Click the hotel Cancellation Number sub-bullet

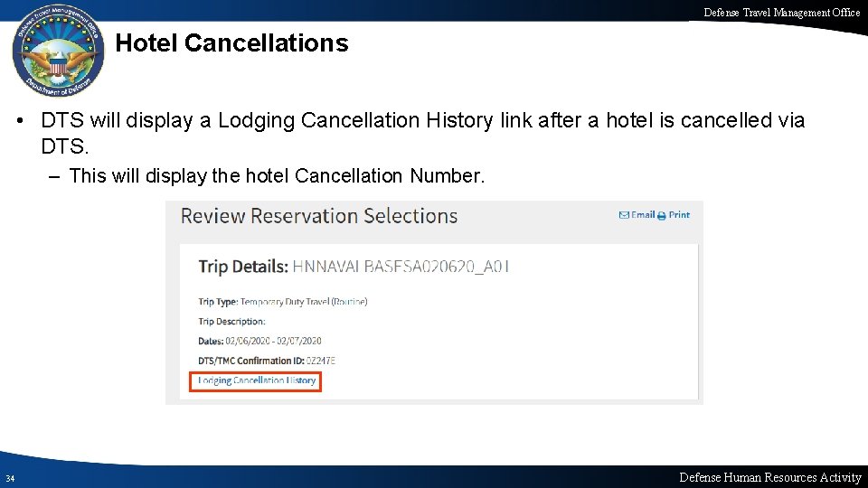[x=277, y=175]
